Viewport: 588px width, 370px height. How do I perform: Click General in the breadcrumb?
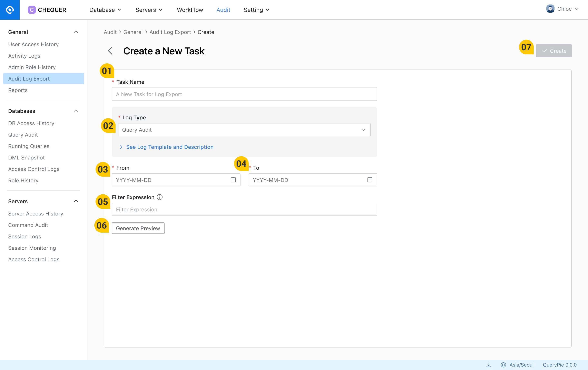(x=133, y=32)
